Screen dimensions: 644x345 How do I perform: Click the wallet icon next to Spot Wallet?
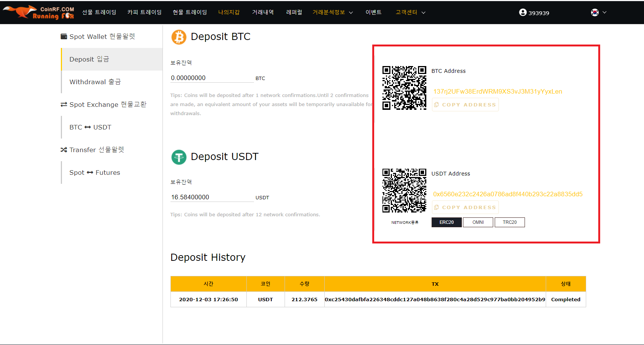click(64, 37)
